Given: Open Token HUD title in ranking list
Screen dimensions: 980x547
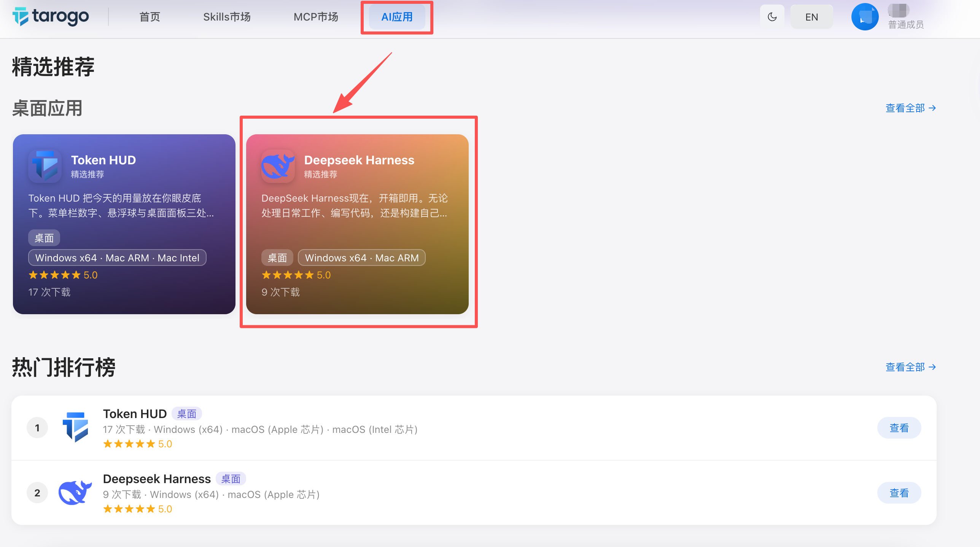Looking at the screenshot, I should coord(135,414).
